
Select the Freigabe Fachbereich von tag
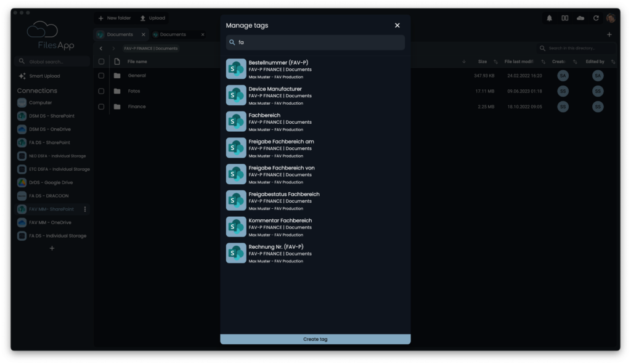click(x=315, y=174)
